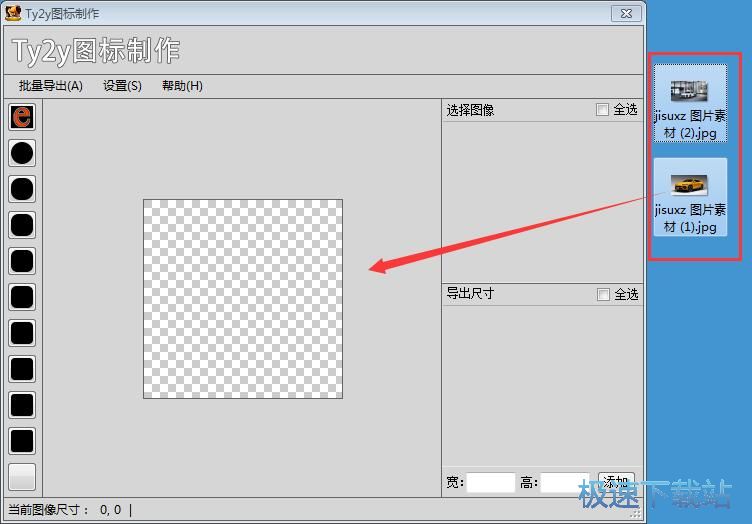
Task: Click the 添加 button to add size
Action: click(x=616, y=482)
